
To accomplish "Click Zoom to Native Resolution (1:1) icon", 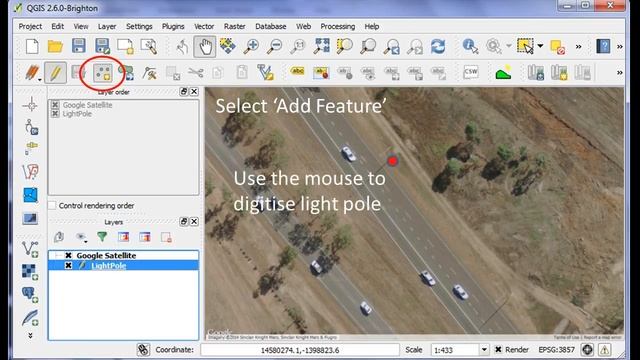I will pyautogui.click(x=298, y=46).
